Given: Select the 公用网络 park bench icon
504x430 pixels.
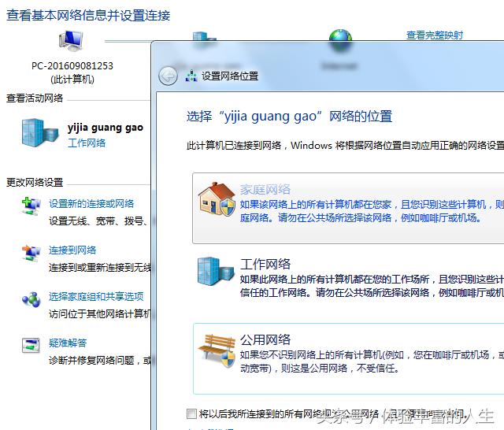Looking at the screenshot, I should pos(217,350).
